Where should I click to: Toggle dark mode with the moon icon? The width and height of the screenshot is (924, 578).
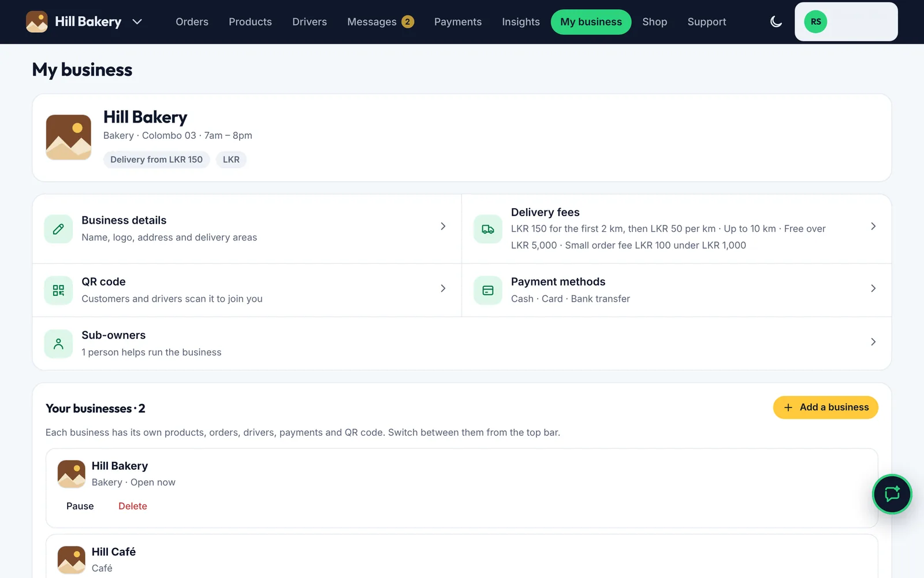(x=776, y=22)
